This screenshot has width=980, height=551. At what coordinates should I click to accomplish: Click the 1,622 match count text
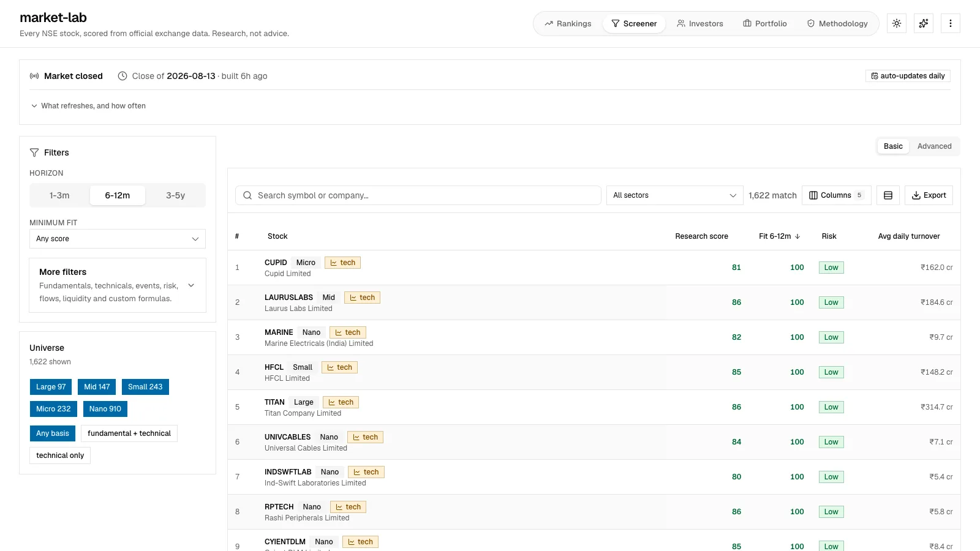click(772, 195)
